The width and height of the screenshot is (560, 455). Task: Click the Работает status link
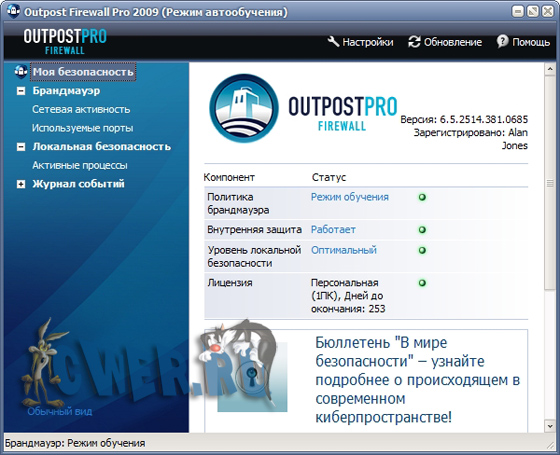point(333,230)
